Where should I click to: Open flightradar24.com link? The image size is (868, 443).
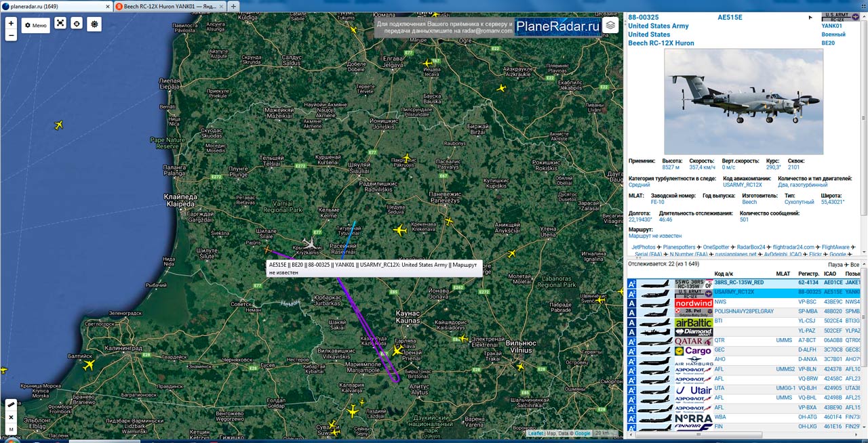[793, 247]
